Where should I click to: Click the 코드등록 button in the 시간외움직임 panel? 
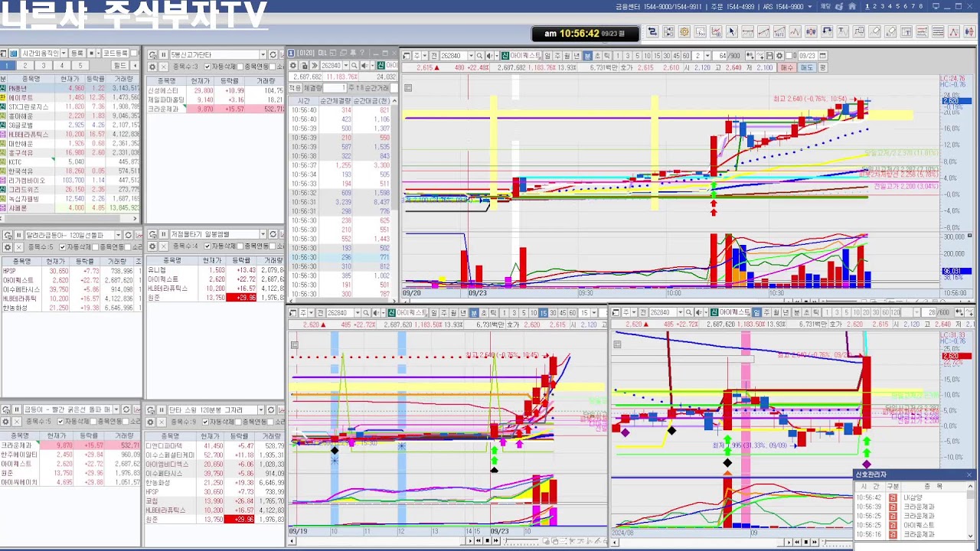116,54
